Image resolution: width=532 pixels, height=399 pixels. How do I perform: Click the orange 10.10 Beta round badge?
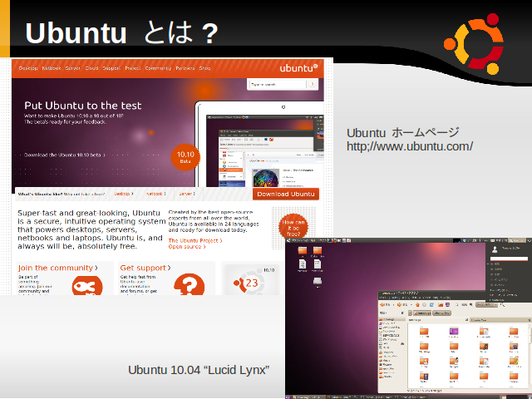(185, 157)
